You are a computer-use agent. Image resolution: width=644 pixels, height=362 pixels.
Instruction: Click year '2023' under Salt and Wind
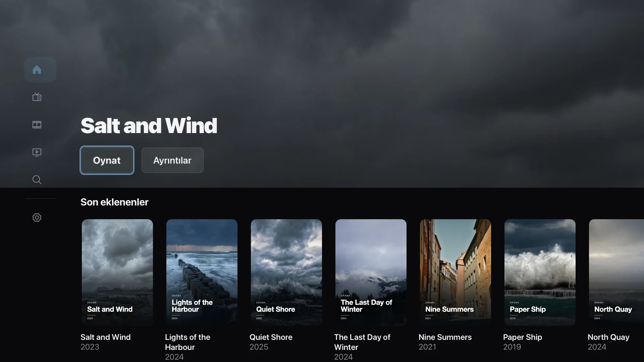pyautogui.click(x=90, y=347)
